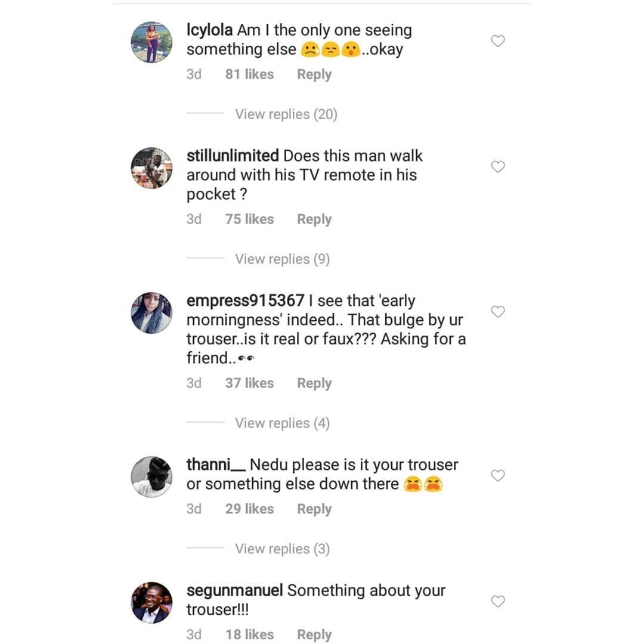The image size is (644, 644).
Task: Heart segunmanuel's trouser comment
Action: [x=497, y=602]
